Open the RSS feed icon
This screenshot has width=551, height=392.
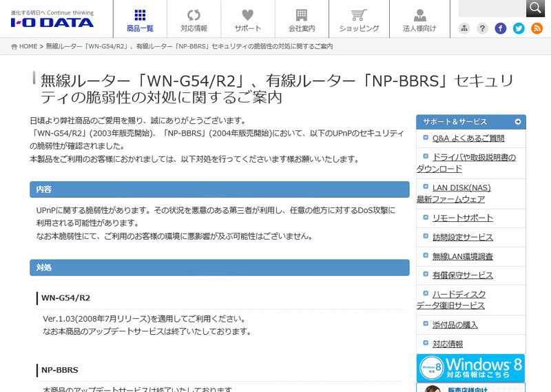[537, 28]
